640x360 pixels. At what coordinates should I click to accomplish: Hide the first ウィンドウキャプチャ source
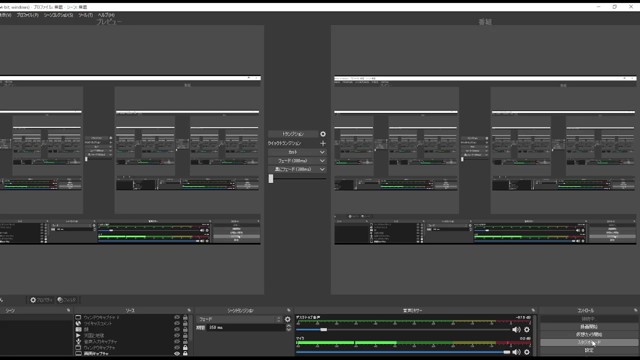click(x=177, y=317)
